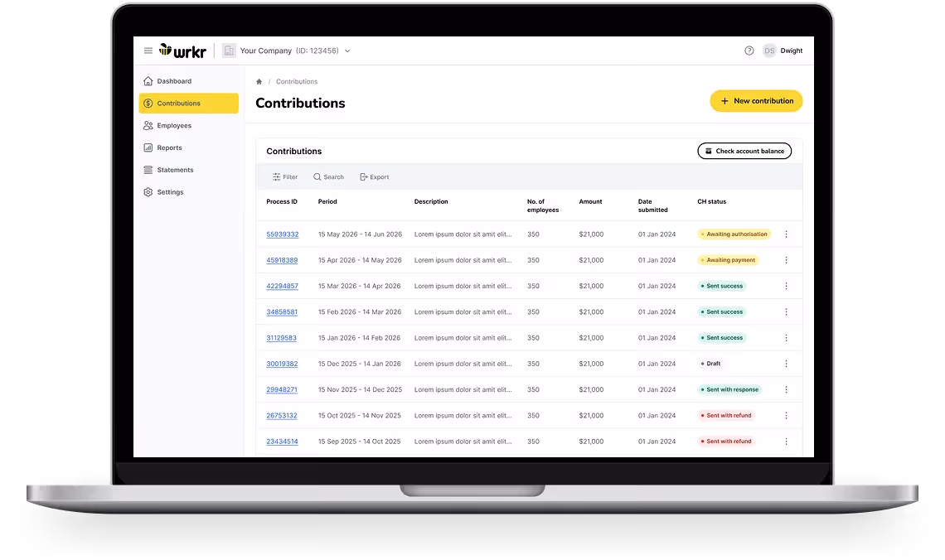Screen dimensions: 945x560
Task: Click period 15 Dec 2025 - 14 Jan 2026
Action: pos(359,364)
